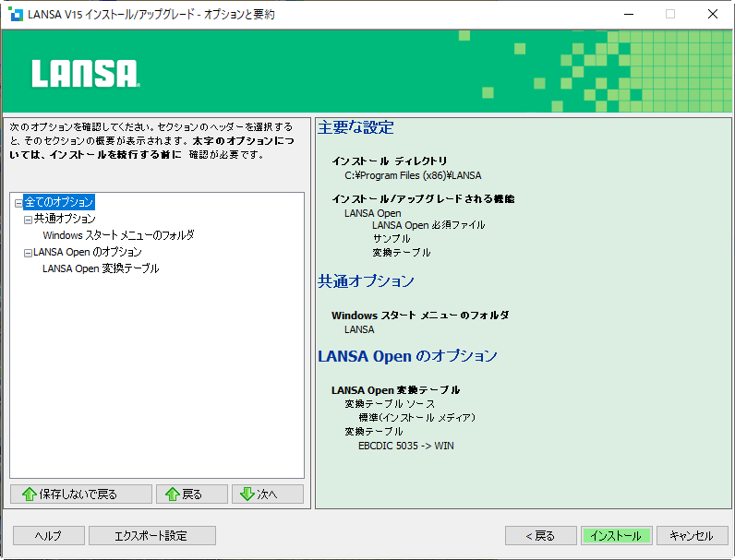Viewport: 735px width, 560px height.
Task: Click the 共通オプション heading in summary pane
Action: click(x=366, y=281)
